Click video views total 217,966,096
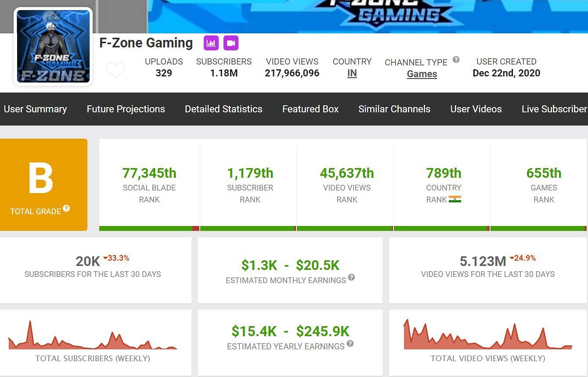Screen dimensions: 588x377 292,73
